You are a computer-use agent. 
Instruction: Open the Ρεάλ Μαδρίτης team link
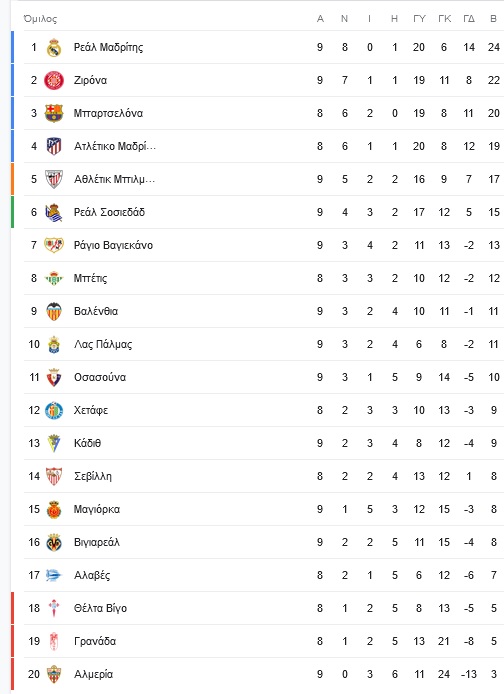tap(108, 47)
